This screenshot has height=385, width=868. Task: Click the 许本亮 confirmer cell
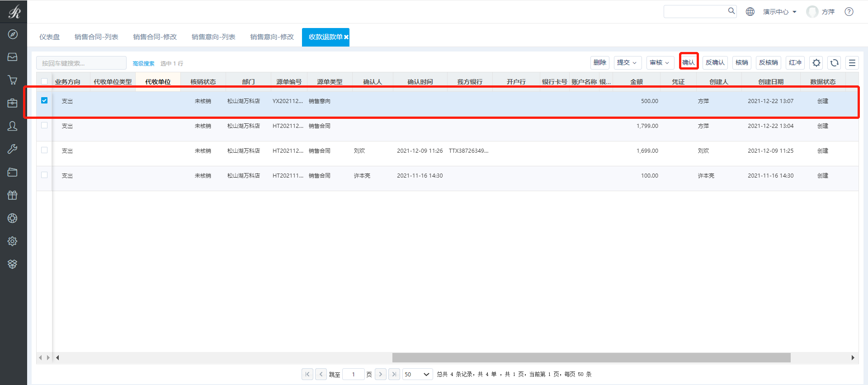362,176
